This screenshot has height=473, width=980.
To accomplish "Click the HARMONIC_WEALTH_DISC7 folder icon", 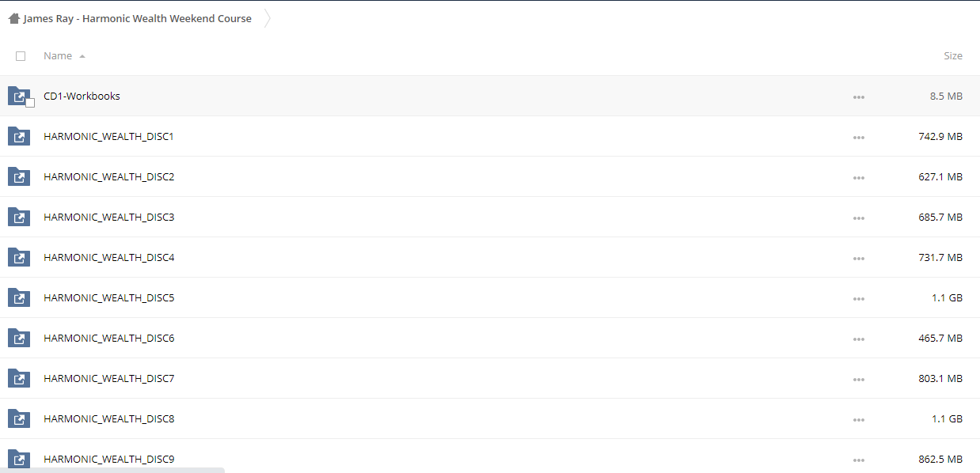I will tap(19, 378).
